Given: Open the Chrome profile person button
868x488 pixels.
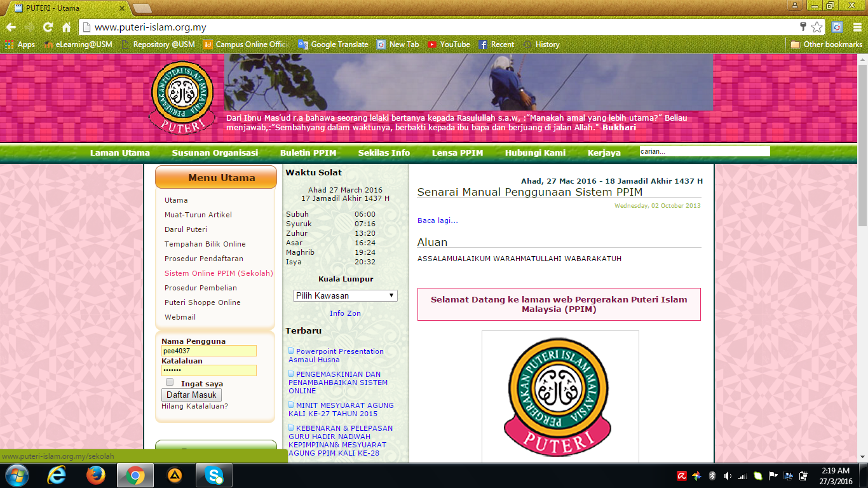Looking at the screenshot, I should click(x=795, y=5).
